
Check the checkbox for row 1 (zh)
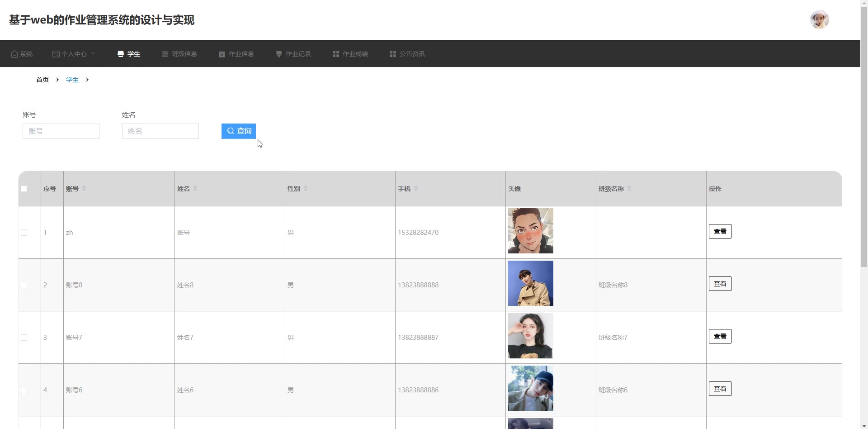[24, 233]
